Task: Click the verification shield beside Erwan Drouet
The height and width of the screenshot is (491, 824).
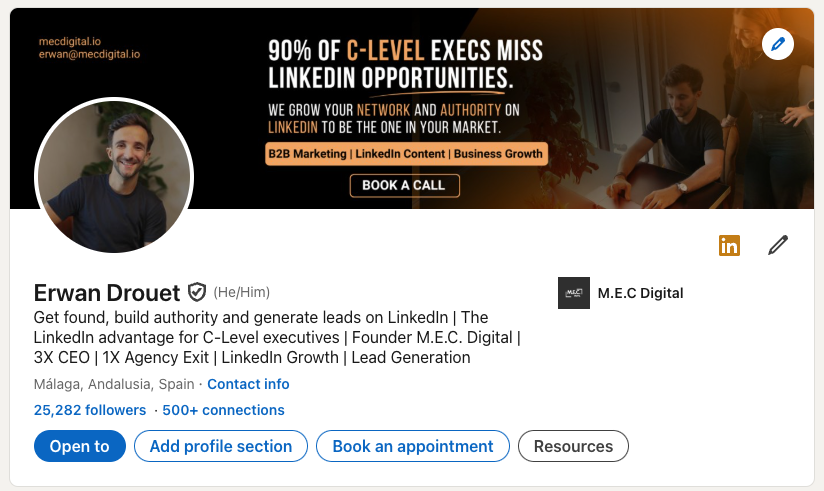Action: coord(197,293)
